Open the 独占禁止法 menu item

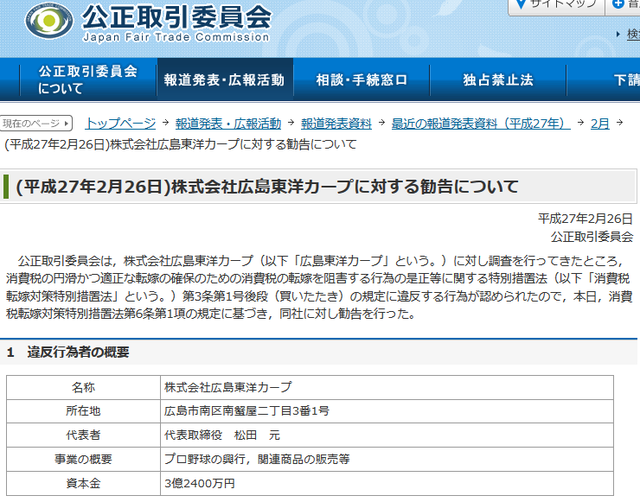coord(498,80)
